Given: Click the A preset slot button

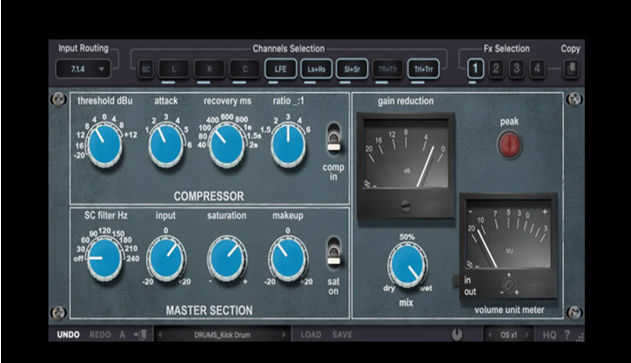Looking at the screenshot, I should pyautogui.click(x=122, y=335).
